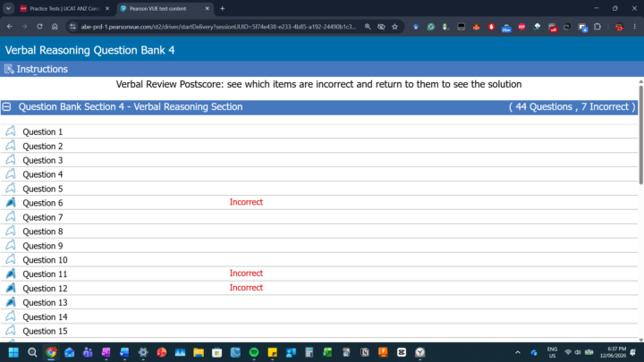This screenshot has height=362, width=644.
Task: Select the Pearson VUE test content tab
Action: coord(165,8)
